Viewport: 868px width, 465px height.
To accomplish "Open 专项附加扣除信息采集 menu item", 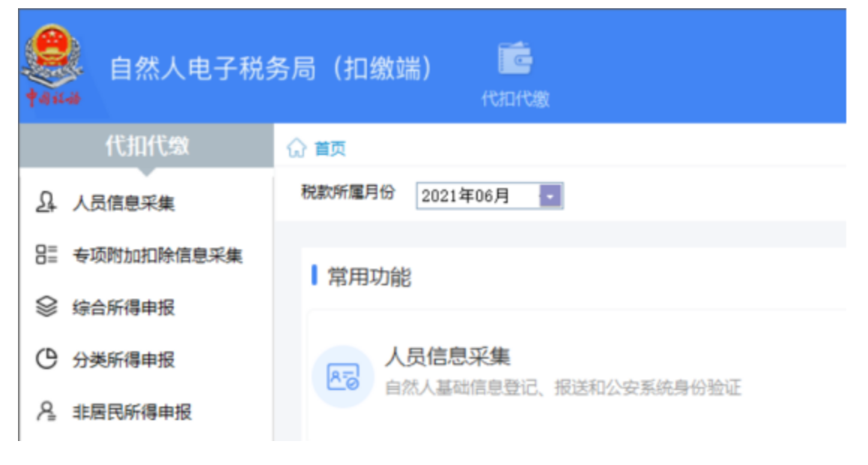I will [x=158, y=255].
